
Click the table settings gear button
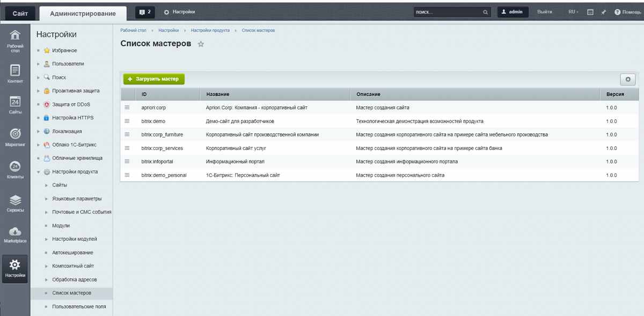click(x=627, y=79)
